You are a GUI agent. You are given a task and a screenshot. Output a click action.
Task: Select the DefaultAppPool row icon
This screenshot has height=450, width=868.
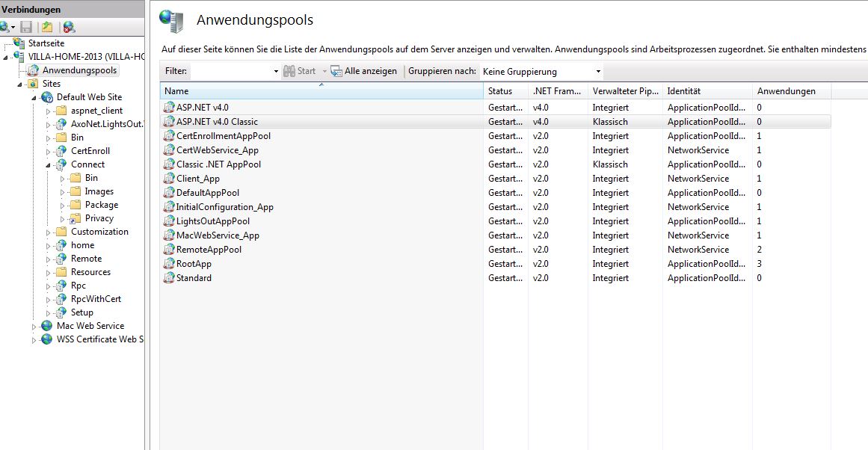point(169,193)
